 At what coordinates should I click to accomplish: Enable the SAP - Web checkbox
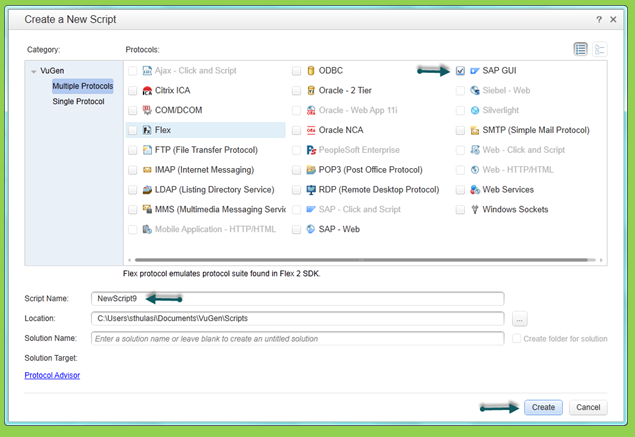(x=296, y=230)
